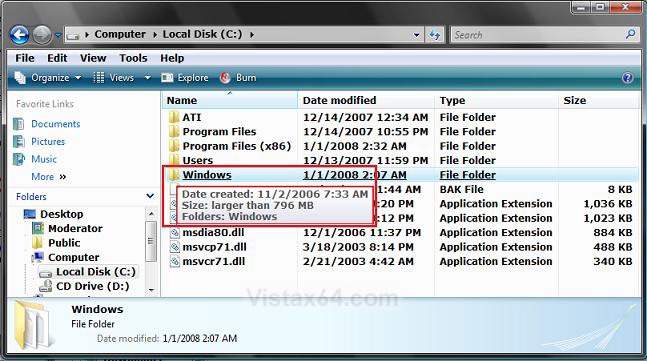The width and height of the screenshot is (647, 361).
Task: Click folder tree scrollbar down arrow
Action: click(151, 290)
